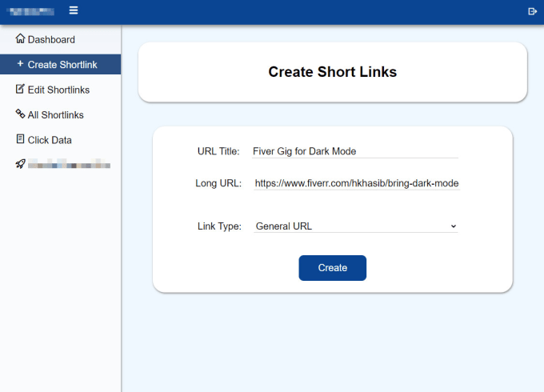
Task: Click the plus icon beside Create Shortlink
Action: tap(20, 64)
